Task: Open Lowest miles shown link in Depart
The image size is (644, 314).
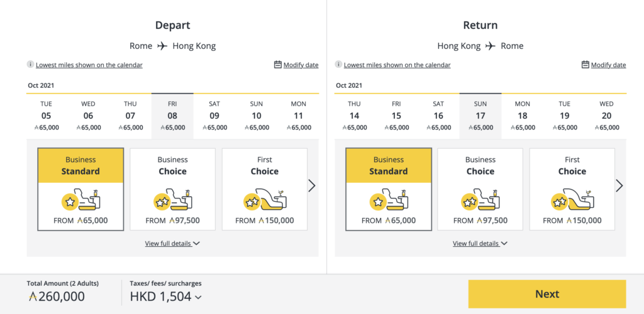Action: [89, 65]
